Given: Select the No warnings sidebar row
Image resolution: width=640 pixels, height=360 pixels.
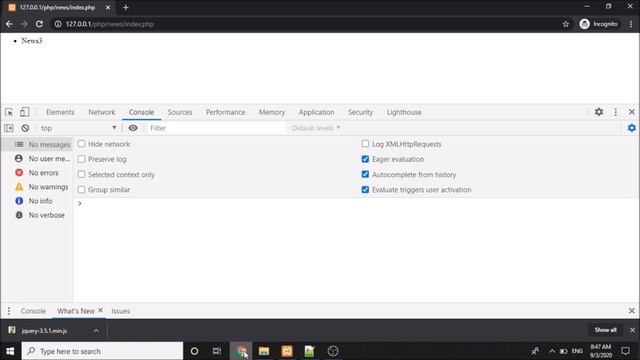Looking at the screenshot, I should click(37, 187).
